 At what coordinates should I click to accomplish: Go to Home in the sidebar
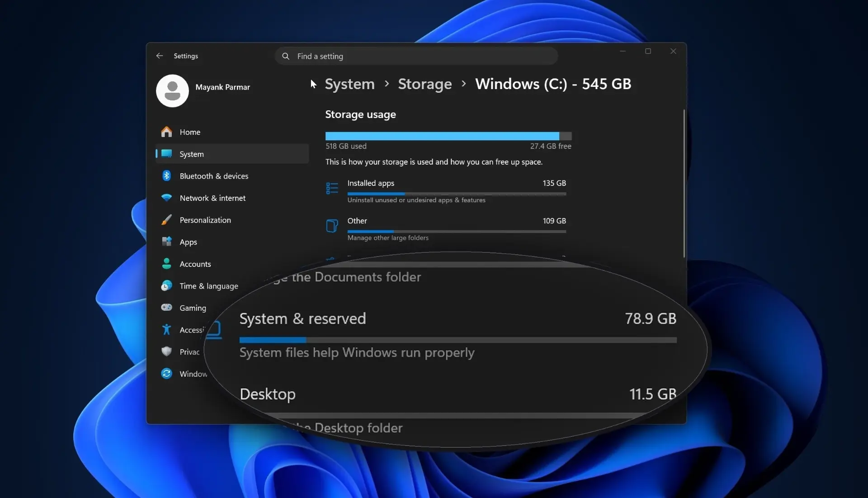click(232, 132)
